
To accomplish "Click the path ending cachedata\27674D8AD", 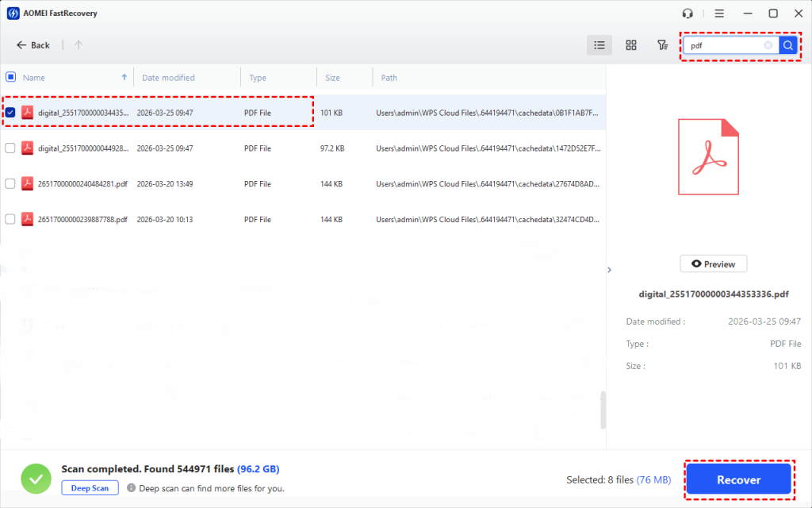I will coord(488,184).
